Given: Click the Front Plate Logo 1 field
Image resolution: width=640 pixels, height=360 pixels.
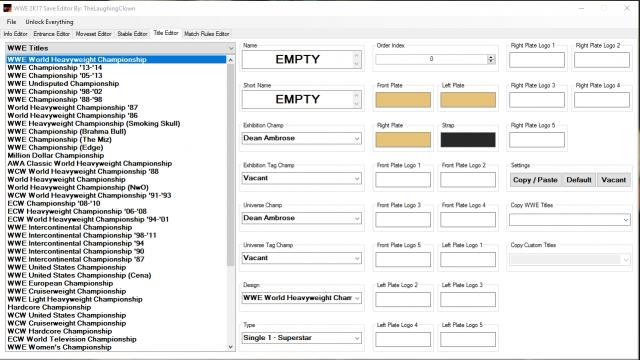Looking at the screenshot, I should 403,180.
